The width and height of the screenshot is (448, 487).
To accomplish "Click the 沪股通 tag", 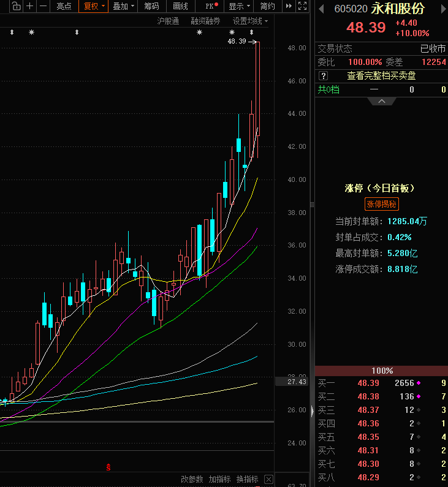I will [x=168, y=21].
